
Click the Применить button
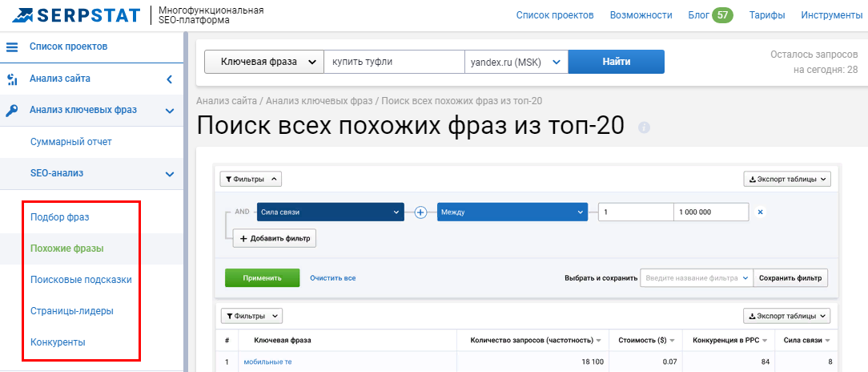(262, 277)
